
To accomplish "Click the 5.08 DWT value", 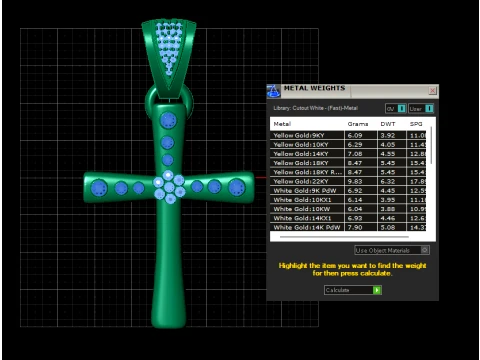I will 388,227.
